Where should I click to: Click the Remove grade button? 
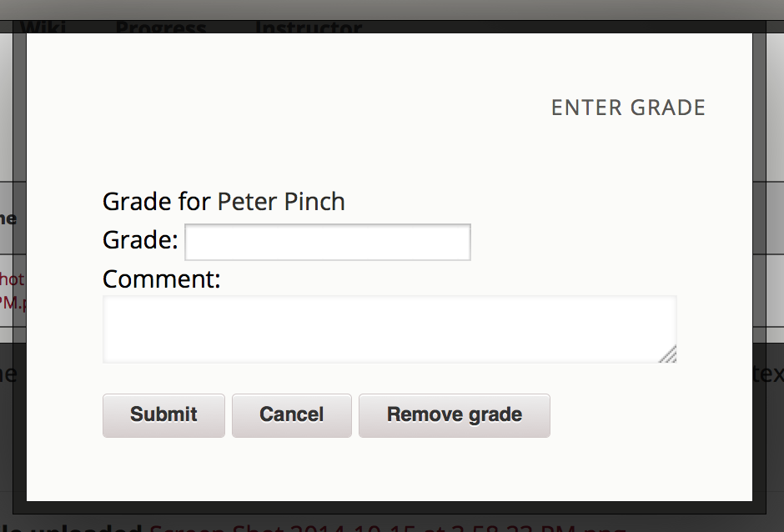point(454,415)
